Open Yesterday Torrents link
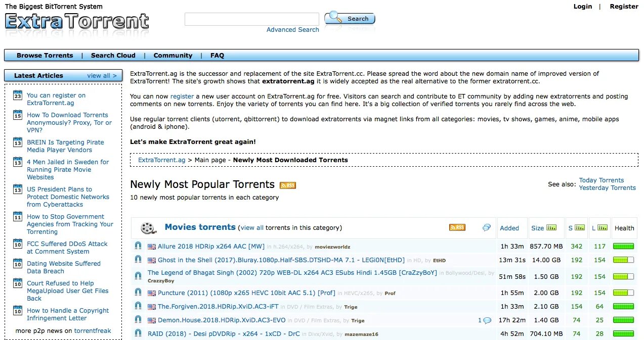This screenshot has height=340, width=644. (608, 188)
